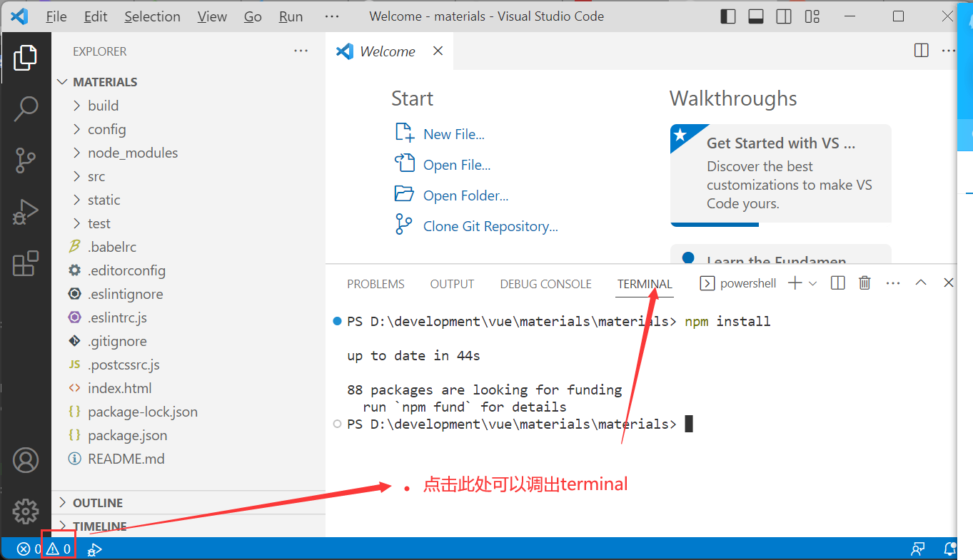
Task: Split the editor to the right
Action: 922,50
